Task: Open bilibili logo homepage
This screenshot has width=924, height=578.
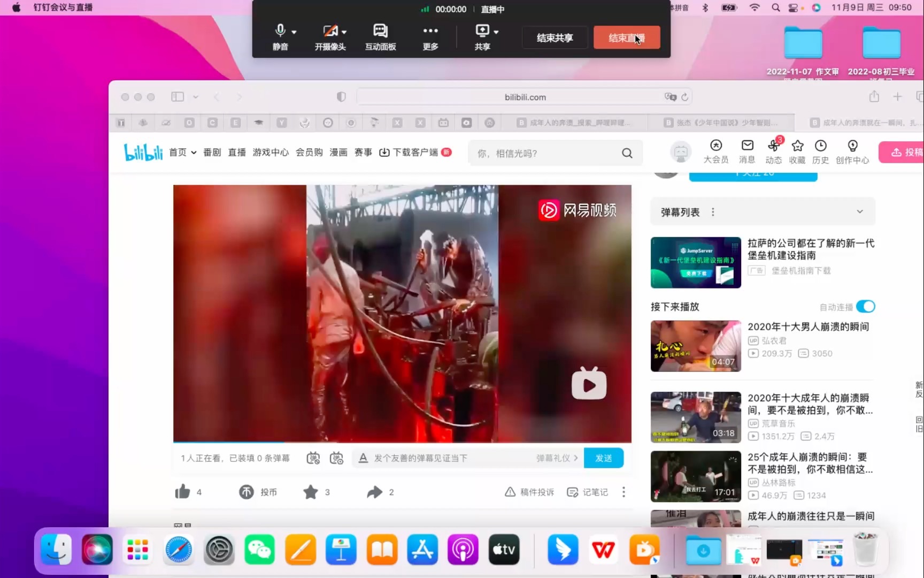Action: click(x=143, y=152)
